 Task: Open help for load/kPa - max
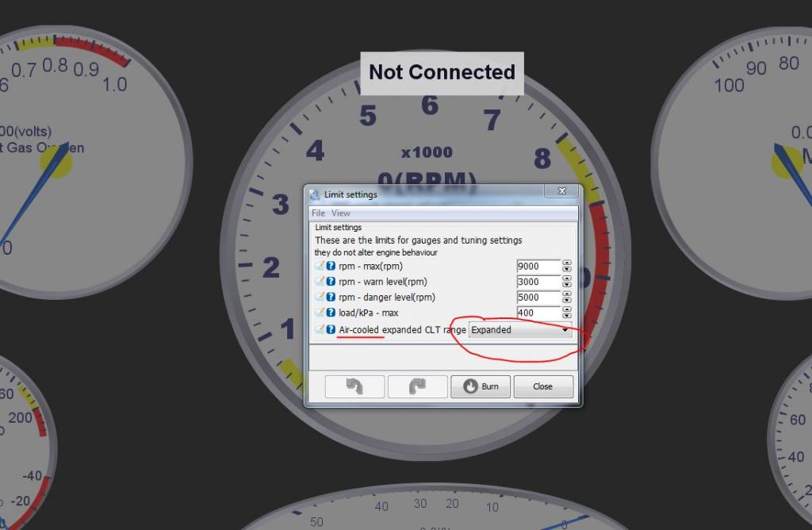331,313
